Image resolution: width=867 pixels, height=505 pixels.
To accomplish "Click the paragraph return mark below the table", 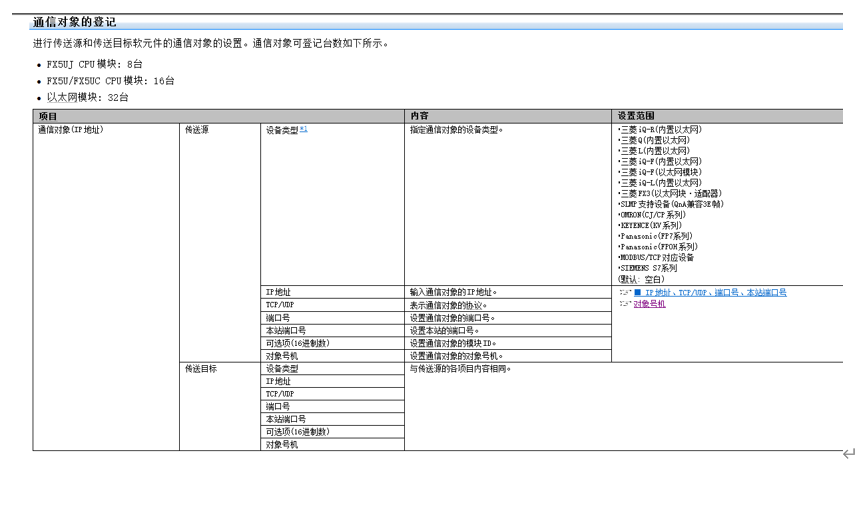I will point(848,454).
